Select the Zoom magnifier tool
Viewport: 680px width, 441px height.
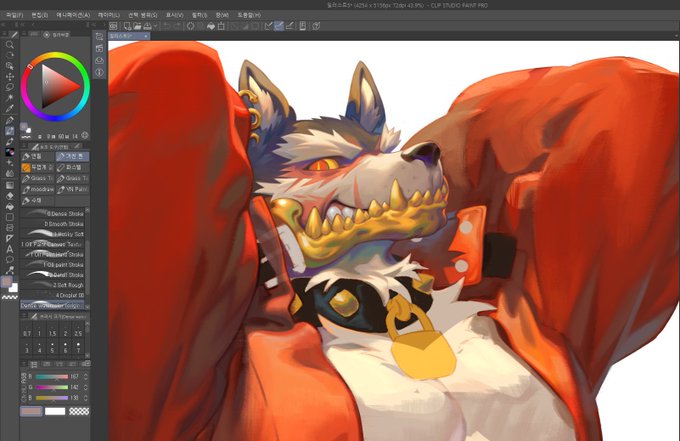tap(10, 45)
